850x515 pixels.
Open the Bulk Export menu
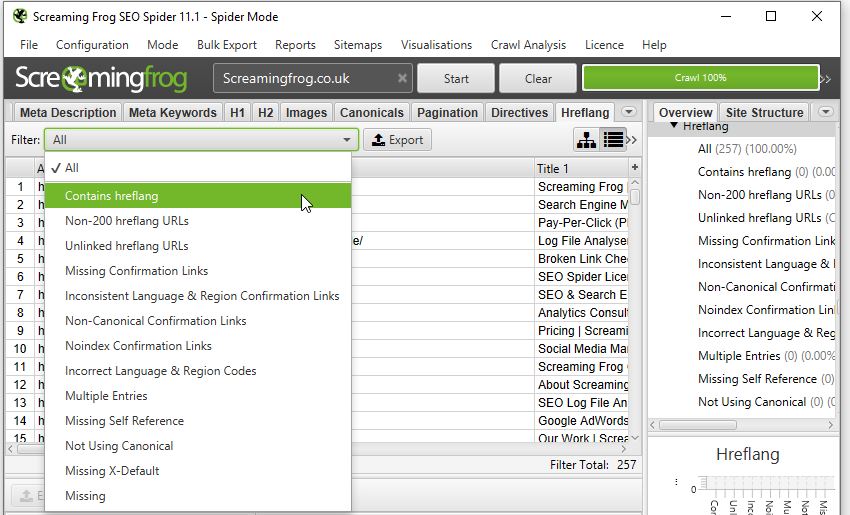tap(227, 45)
